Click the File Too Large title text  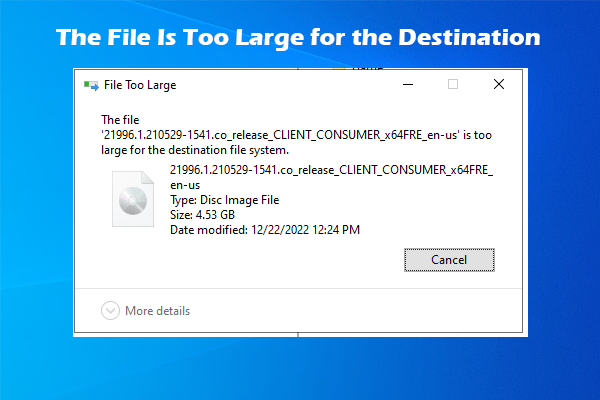(x=140, y=86)
